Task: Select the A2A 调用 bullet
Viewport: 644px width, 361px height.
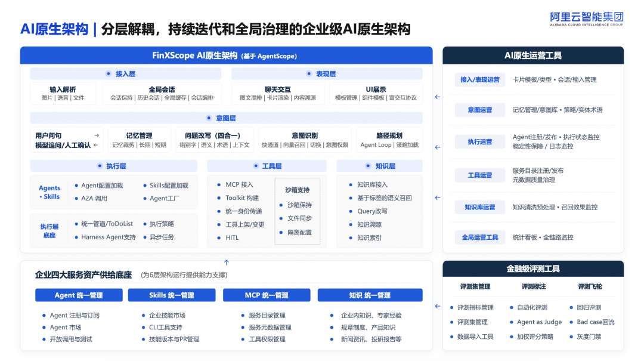Action: [x=91, y=198]
